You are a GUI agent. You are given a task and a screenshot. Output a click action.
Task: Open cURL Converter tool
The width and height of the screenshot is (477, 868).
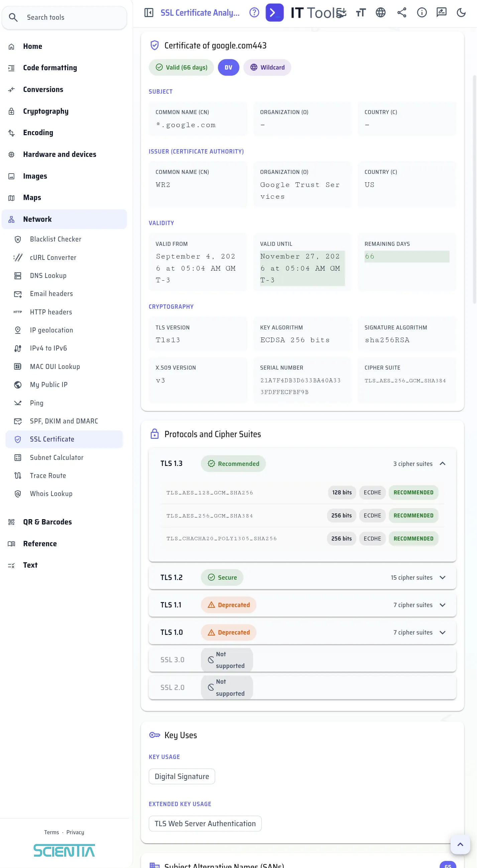point(64,258)
